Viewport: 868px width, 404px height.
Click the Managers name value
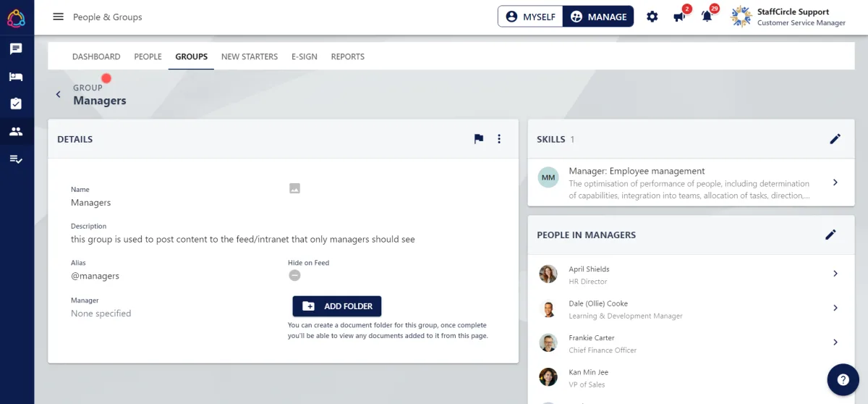[x=91, y=203]
